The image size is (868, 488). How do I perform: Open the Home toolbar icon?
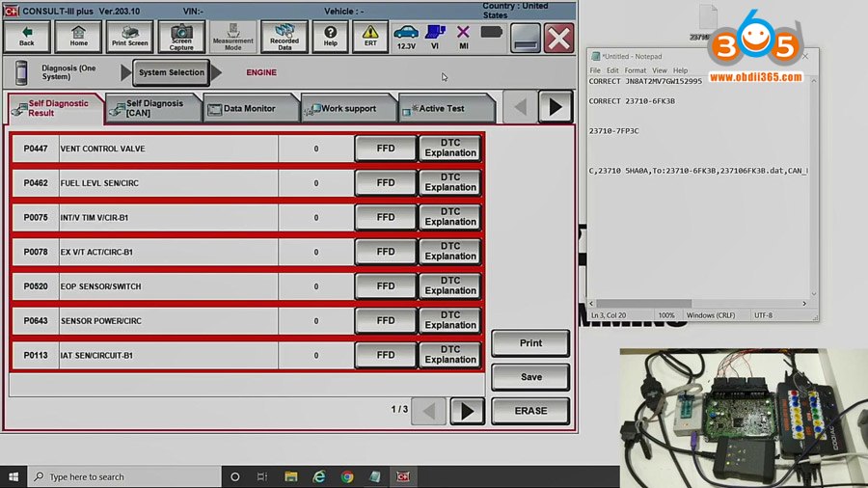[79, 37]
